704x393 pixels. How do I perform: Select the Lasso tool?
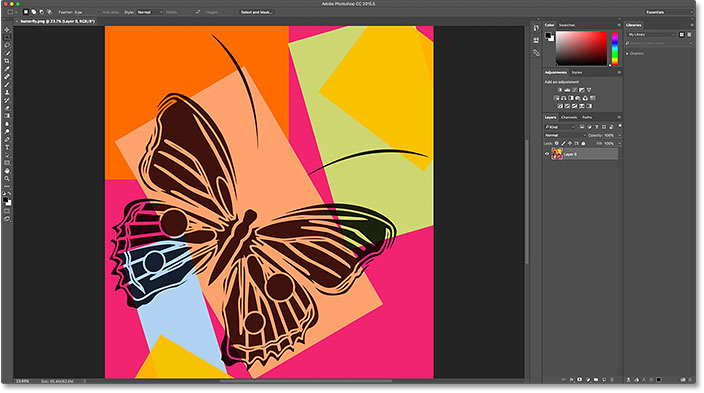pos(7,45)
